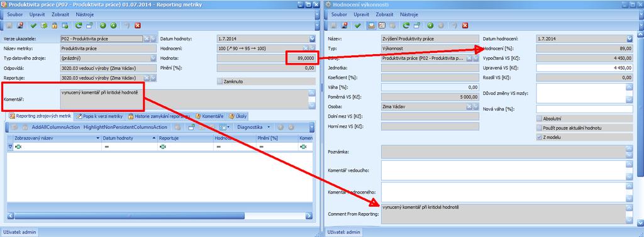Click the new-window icon in Hodnocení výkonnosti toolbar
The width and height of the screenshot is (644, 237).
(x=416, y=26)
